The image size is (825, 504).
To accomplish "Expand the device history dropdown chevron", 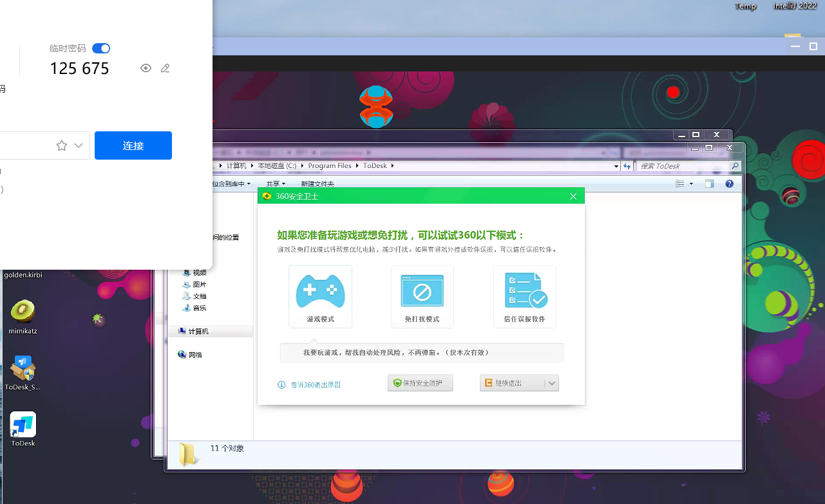I will coord(79,145).
